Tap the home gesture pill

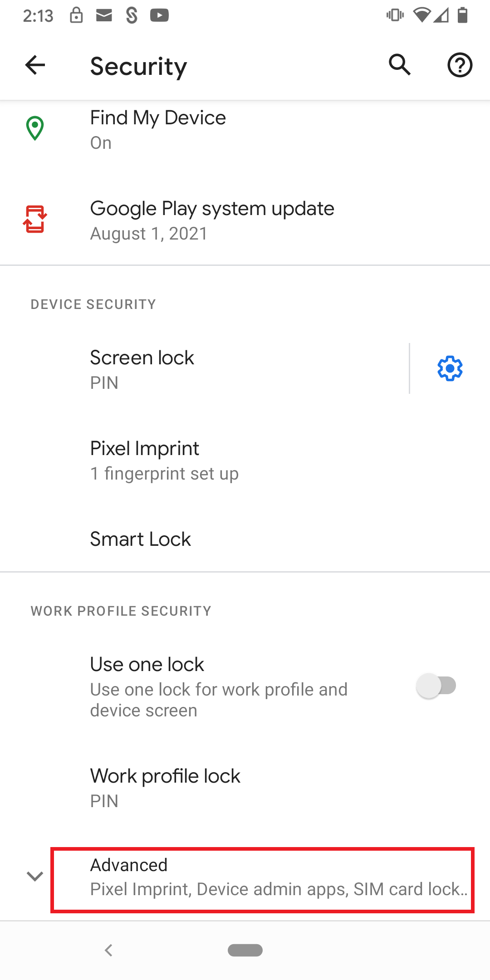(x=245, y=950)
